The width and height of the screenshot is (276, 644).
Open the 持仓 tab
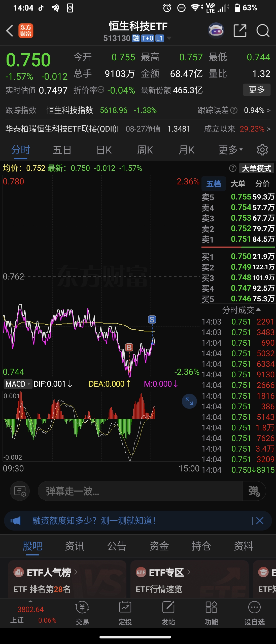pyautogui.click(x=201, y=546)
